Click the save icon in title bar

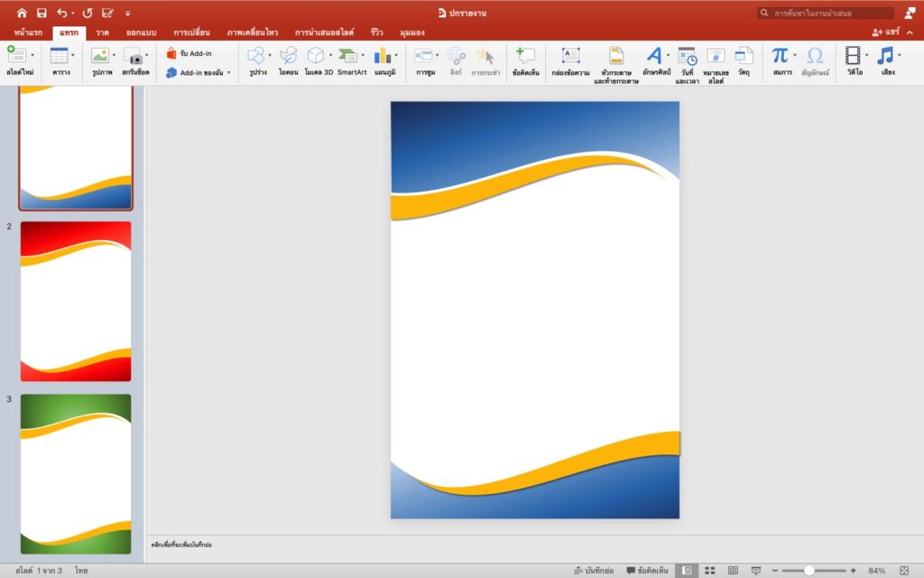[42, 14]
